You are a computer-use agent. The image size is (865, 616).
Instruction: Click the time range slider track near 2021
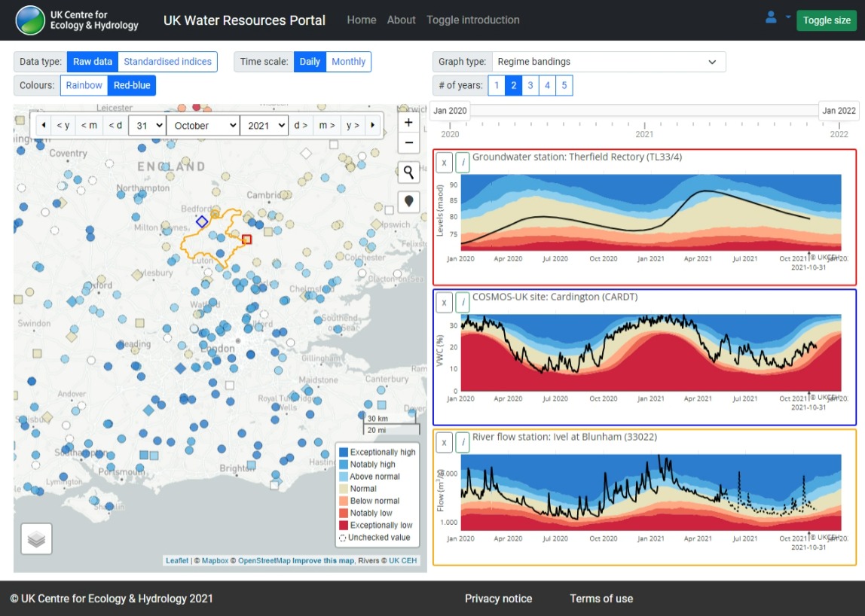pyautogui.click(x=644, y=110)
